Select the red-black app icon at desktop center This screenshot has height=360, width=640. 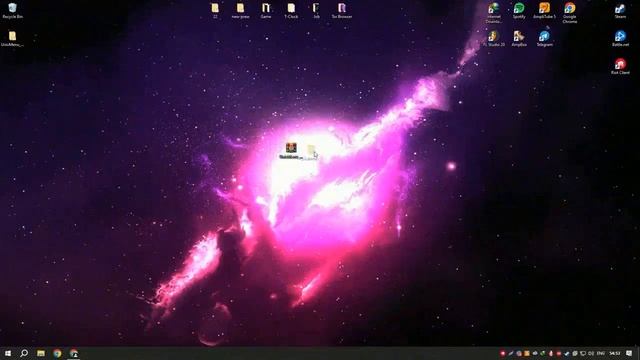tap(291, 151)
